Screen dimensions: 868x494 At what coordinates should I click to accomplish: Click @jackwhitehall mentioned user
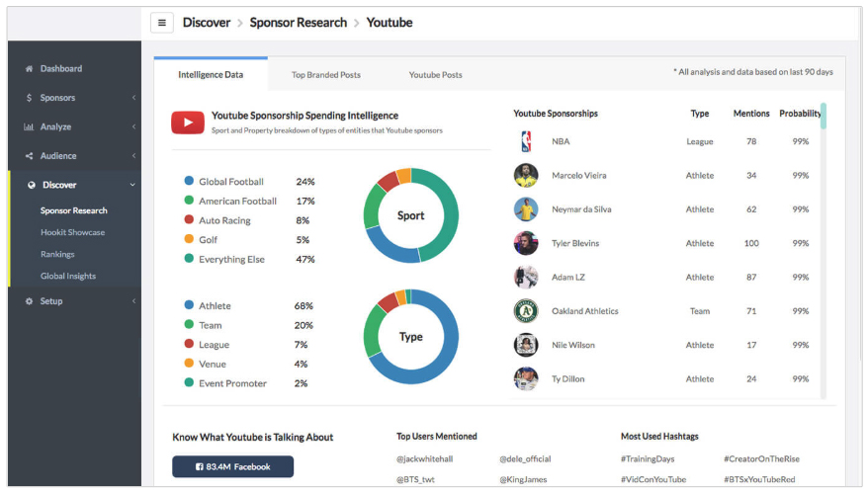(424, 458)
